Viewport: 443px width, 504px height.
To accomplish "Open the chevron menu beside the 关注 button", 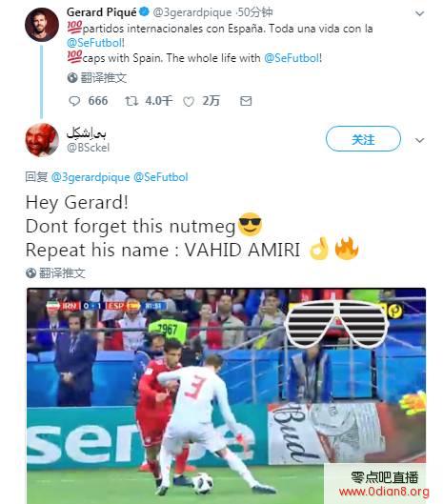I will (419, 140).
